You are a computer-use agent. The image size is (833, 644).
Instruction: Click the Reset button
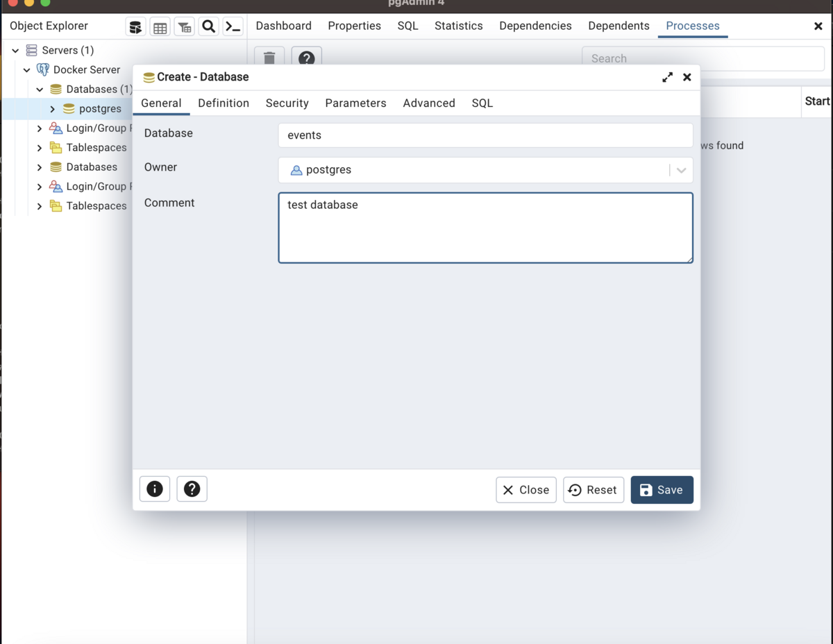click(594, 489)
